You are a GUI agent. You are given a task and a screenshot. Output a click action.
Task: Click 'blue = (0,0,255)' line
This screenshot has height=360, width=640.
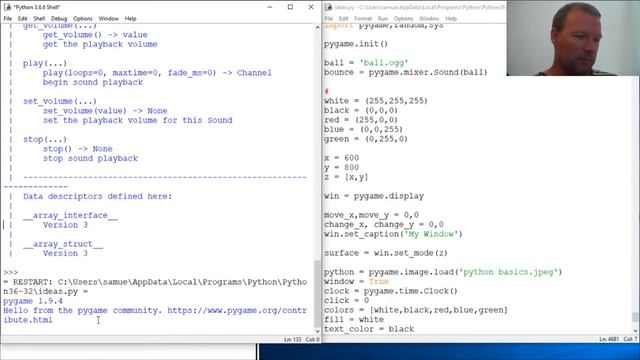click(x=363, y=130)
